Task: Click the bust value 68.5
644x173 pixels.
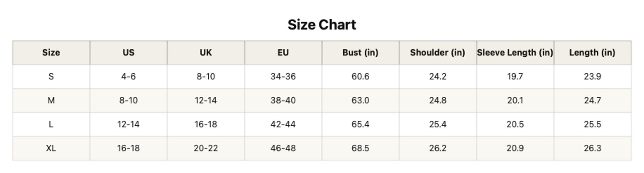Action: (x=360, y=148)
